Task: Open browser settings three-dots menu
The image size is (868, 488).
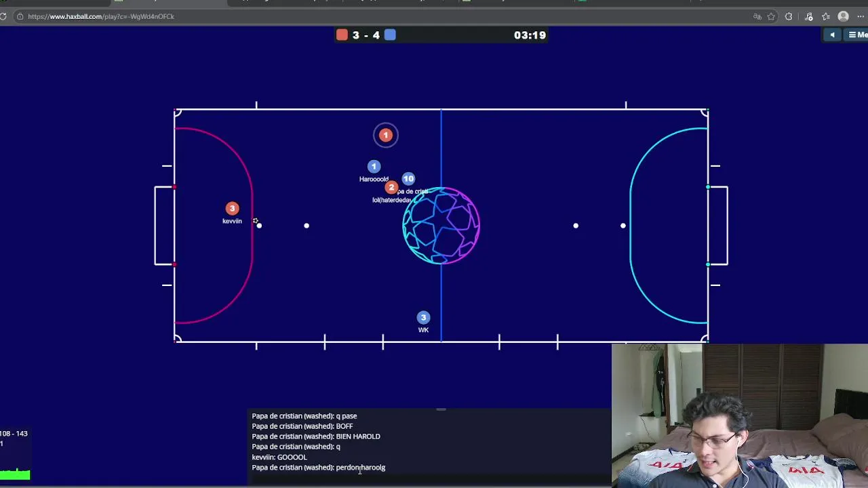Action: [862, 16]
